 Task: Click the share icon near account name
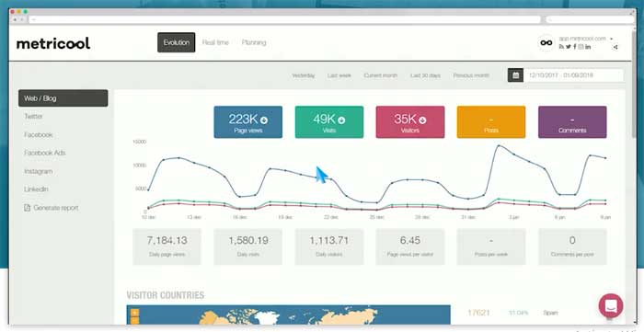click(615, 47)
